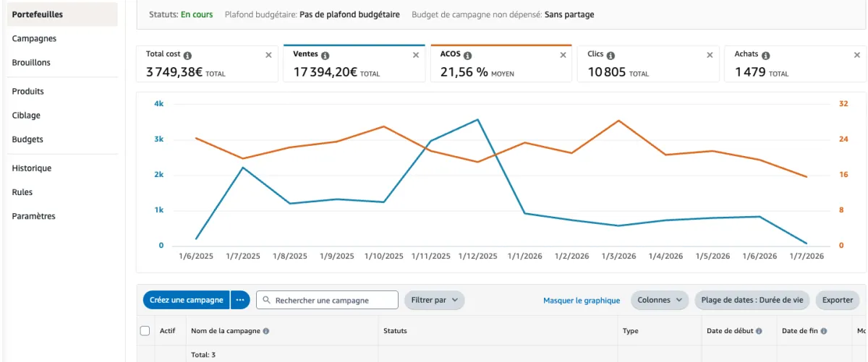Open the Filtrer par dropdown
Screen dimensions: 868x362
tap(434, 300)
